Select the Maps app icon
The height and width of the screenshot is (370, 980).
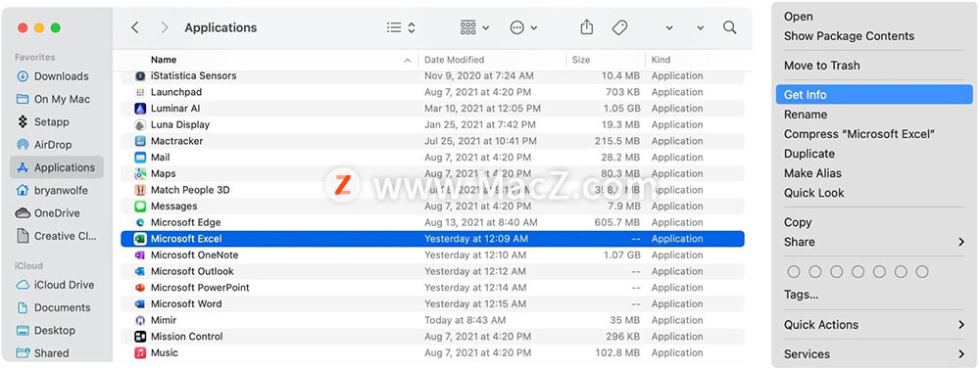tap(140, 173)
